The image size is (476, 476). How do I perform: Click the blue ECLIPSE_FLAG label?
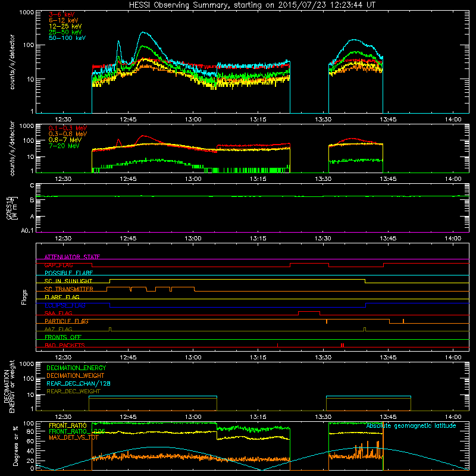[65, 305]
